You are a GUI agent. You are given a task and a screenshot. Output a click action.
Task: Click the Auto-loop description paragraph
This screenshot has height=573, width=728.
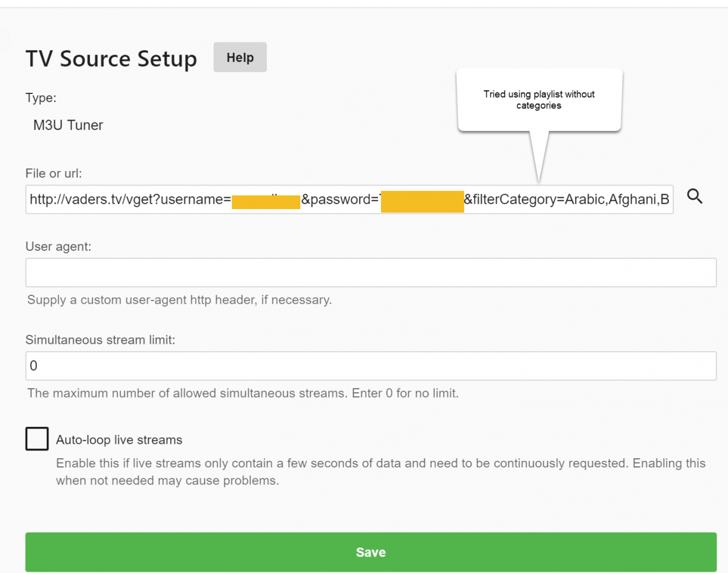tap(380, 472)
